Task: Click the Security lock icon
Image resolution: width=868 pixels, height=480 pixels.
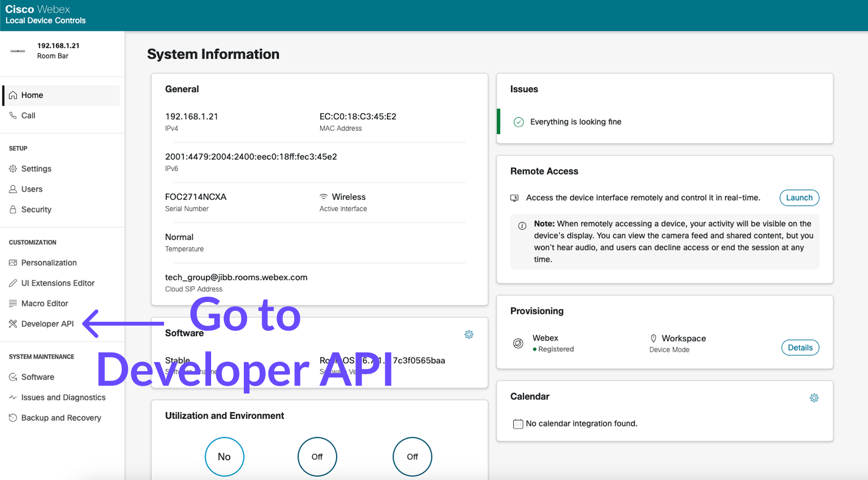Action: coord(13,209)
